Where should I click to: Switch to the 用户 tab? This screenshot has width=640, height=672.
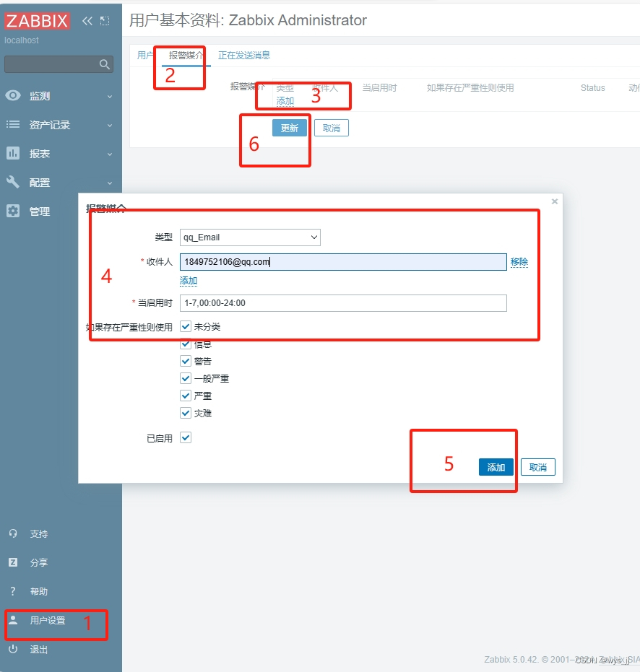click(x=145, y=56)
